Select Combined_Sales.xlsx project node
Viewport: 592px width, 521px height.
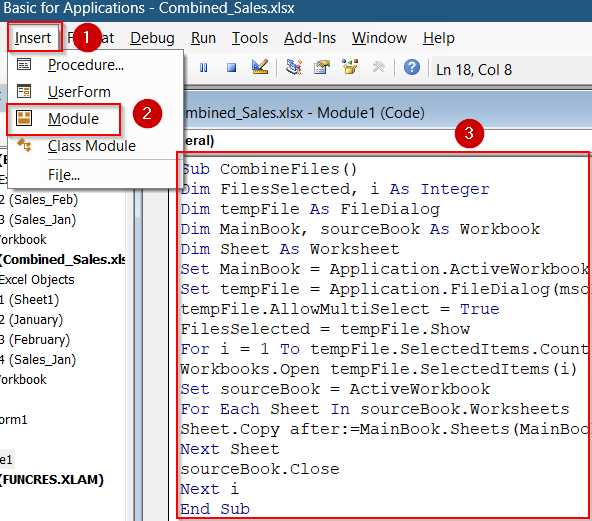pos(63,259)
